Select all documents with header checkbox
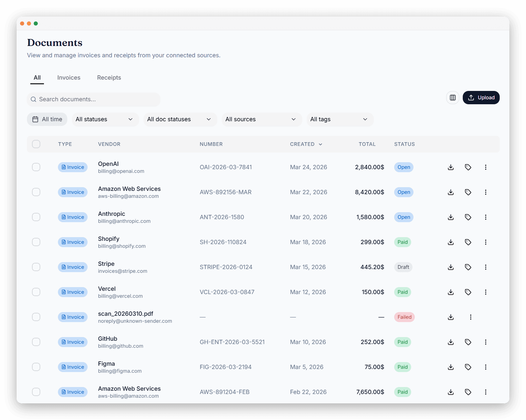Viewport: 526px width, 420px height. (36, 144)
